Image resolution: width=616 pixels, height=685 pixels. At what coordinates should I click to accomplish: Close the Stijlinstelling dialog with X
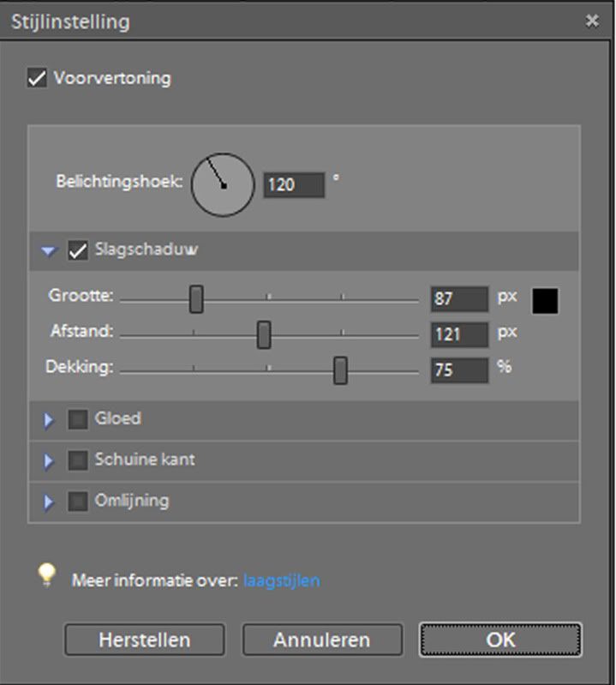tap(592, 21)
